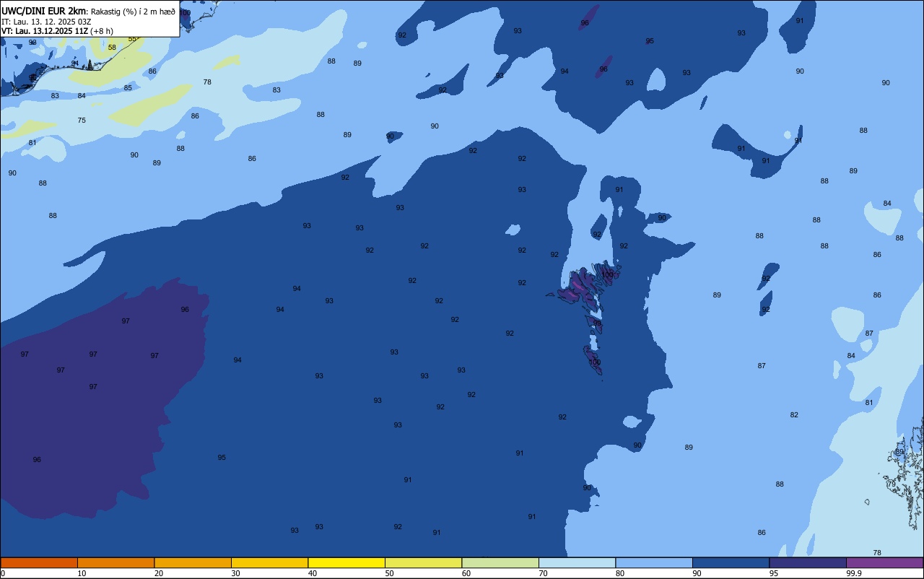Select the 50–60 pale yellow legend swatch

pos(423,562)
